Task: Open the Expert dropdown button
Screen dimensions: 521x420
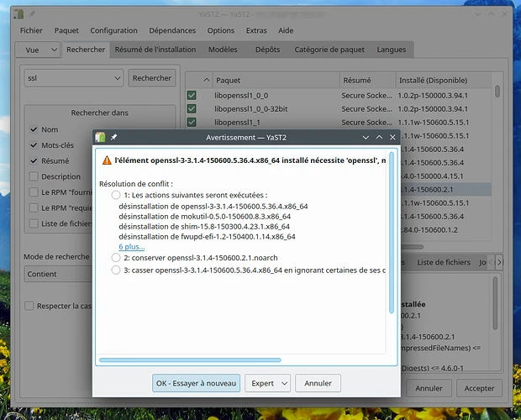Action: click(267, 383)
